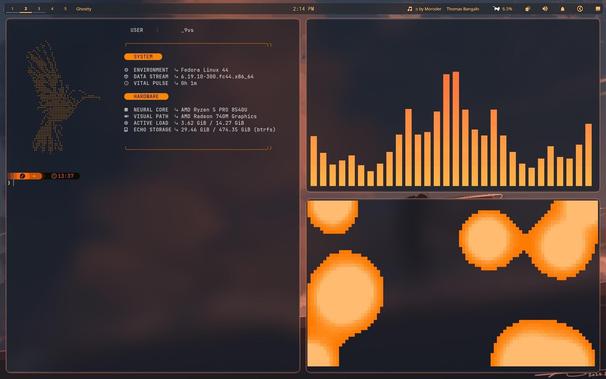Viewport: 606px width, 379px height.
Task: Click the clock icon beside 13:37
Action: pyautogui.click(x=54, y=176)
